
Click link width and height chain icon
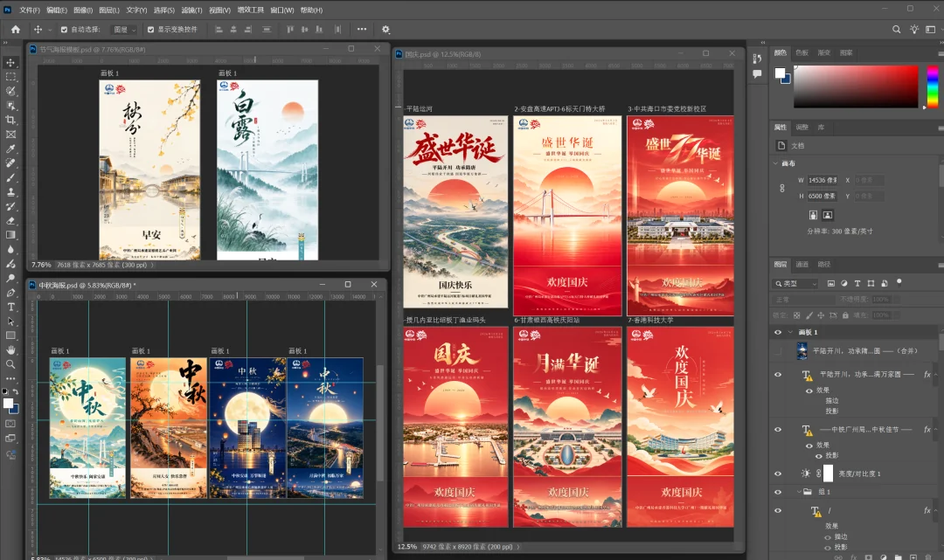(x=782, y=189)
